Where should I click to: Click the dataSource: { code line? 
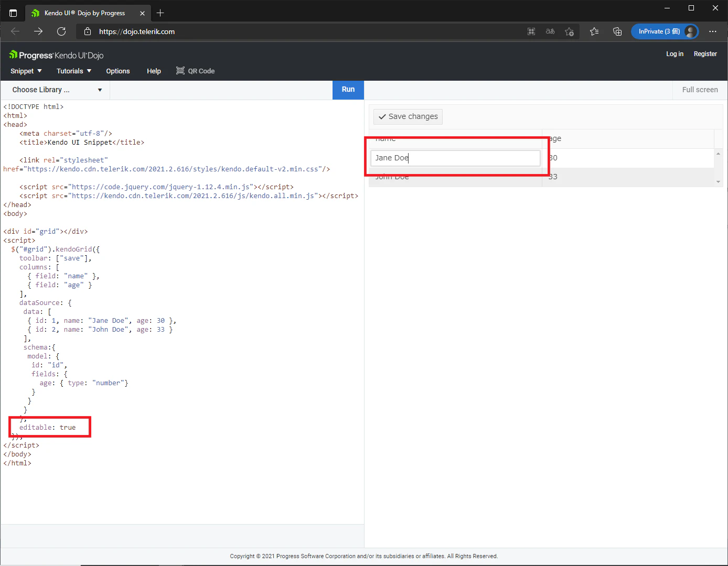click(x=46, y=303)
